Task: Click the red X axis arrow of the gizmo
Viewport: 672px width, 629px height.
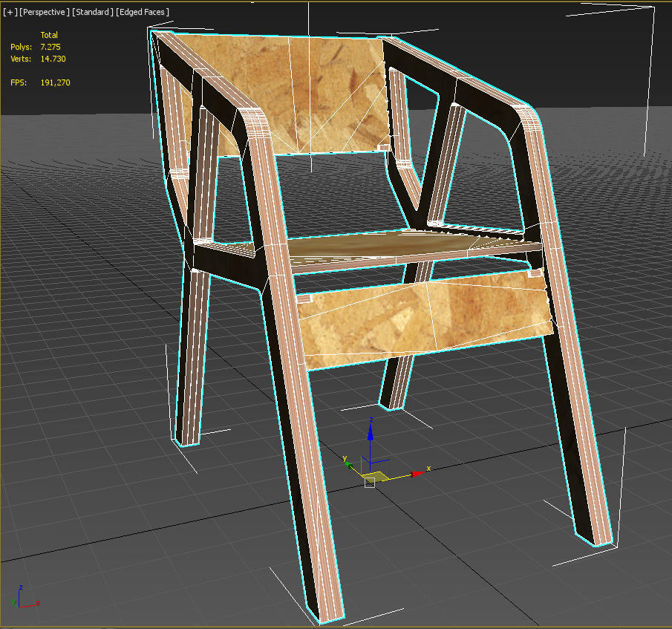Action: [x=417, y=473]
